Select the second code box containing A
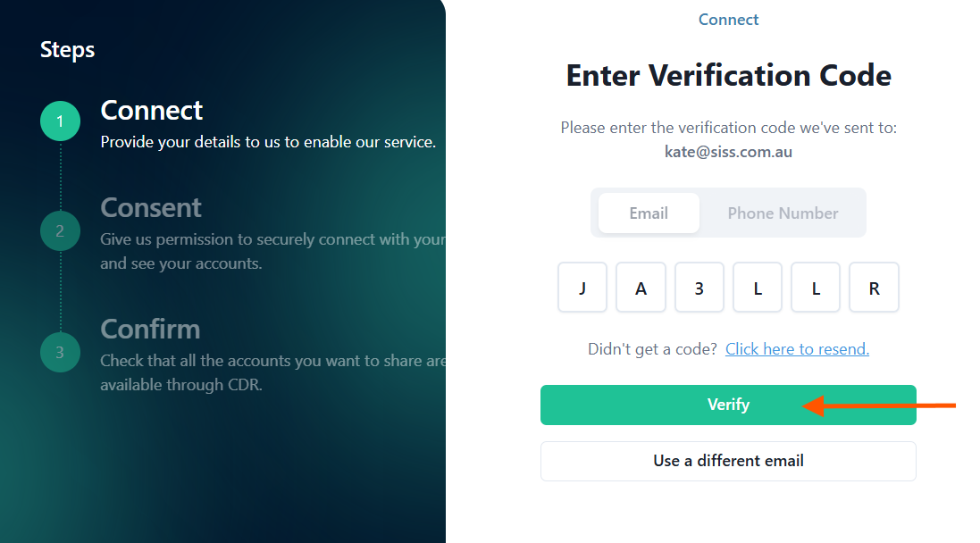The width and height of the screenshot is (980, 543). tap(641, 288)
